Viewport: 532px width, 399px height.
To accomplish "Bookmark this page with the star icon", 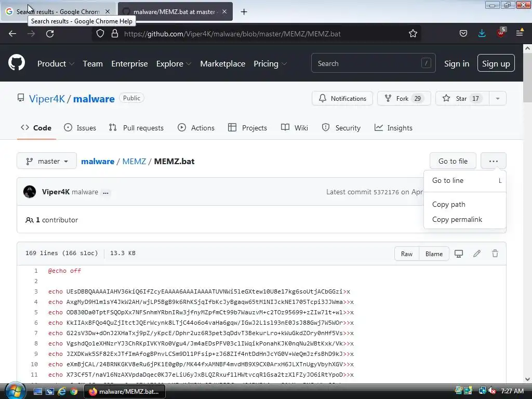I will coord(413,34).
